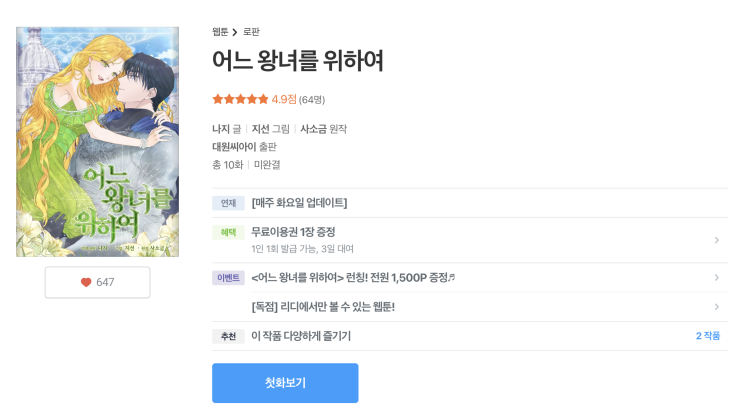Click the heart like button showing 647
The height and width of the screenshot is (412, 743).
point(97,282)
